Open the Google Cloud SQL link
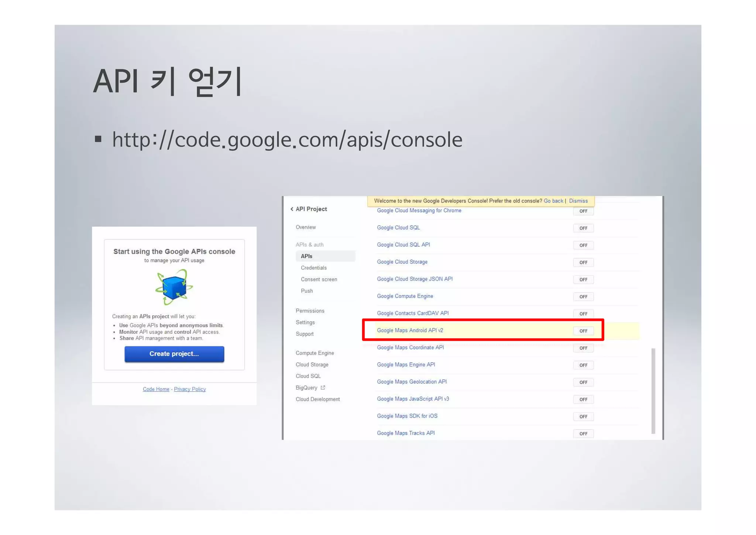 (x=398, y=227)
